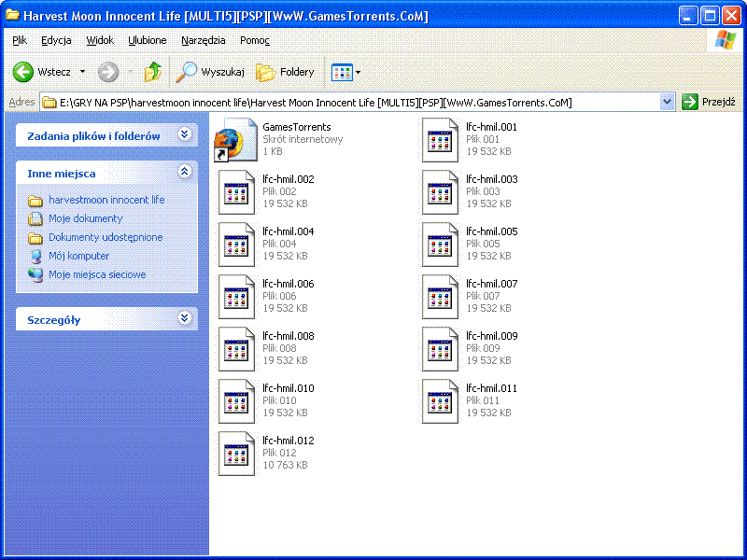
Task: Select the lfc-hmil.006 file icon
Action: click(x=237, y=297)
